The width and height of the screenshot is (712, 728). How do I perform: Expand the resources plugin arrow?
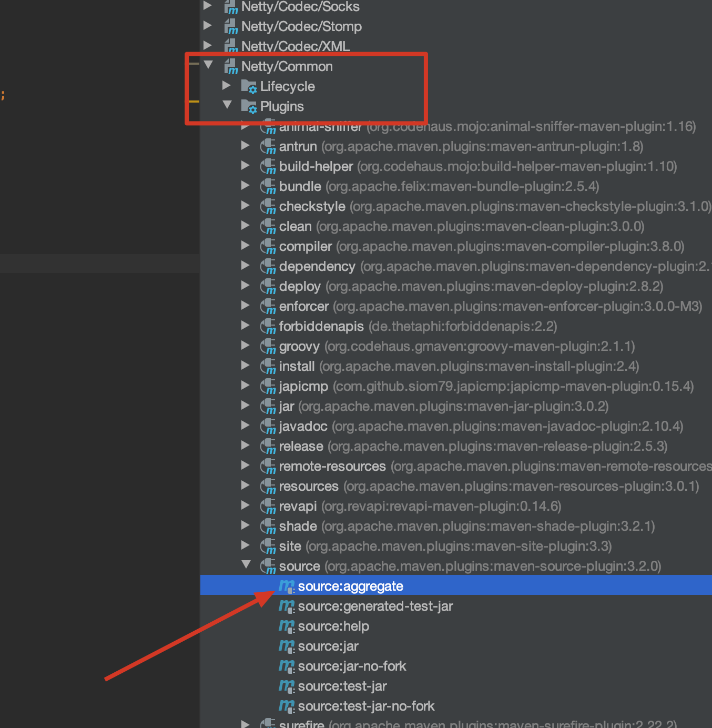pyautogui.click(x=245, y=485)
